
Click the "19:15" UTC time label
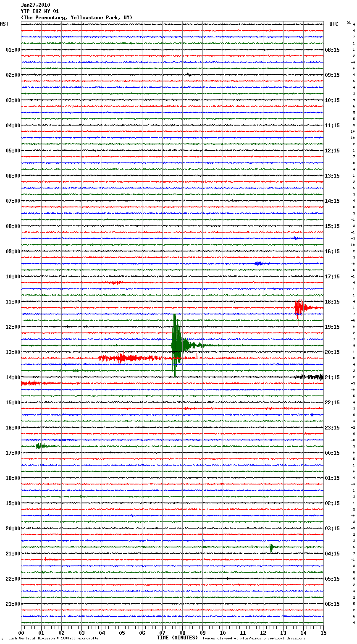point(332,327)
